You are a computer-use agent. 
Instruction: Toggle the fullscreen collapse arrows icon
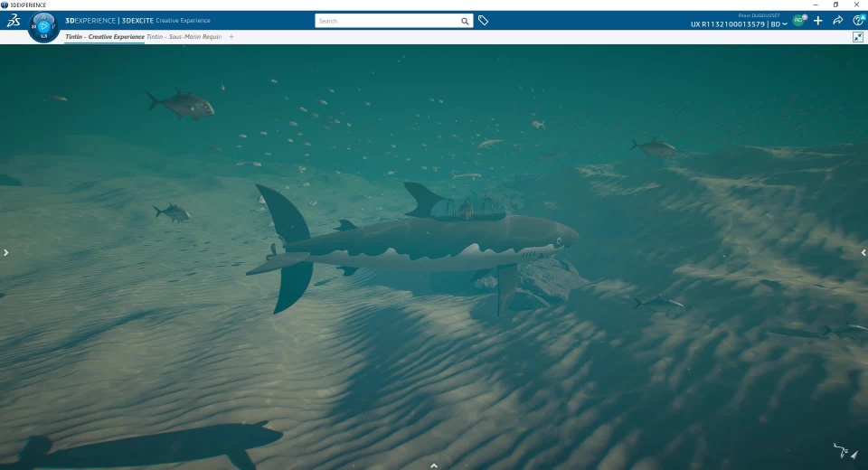[858, 37]
